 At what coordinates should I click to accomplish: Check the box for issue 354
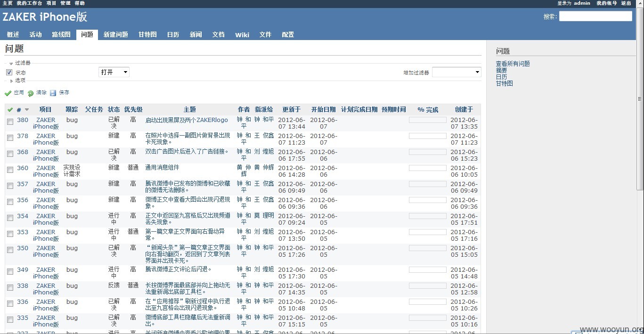[x=10, y=218]
